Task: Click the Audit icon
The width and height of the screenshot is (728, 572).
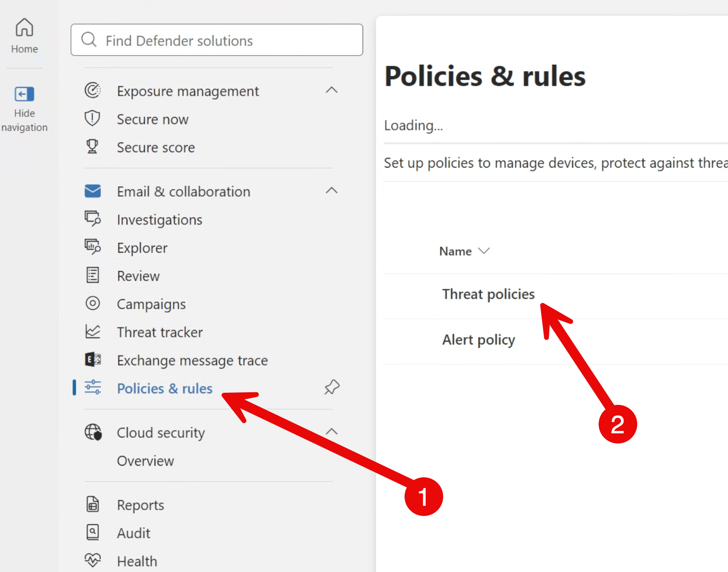Action: (93, 532)
